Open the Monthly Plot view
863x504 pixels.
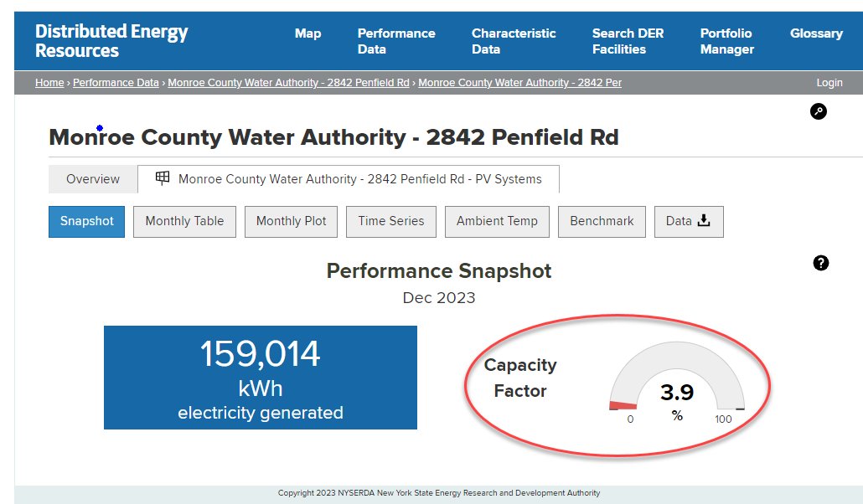(291, 221)
